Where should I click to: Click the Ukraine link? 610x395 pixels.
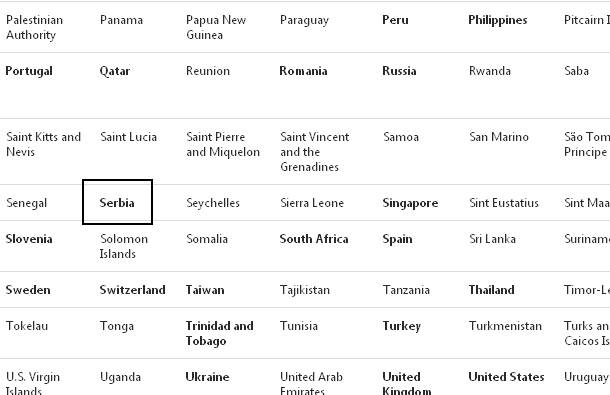click(x=207, y=377)
